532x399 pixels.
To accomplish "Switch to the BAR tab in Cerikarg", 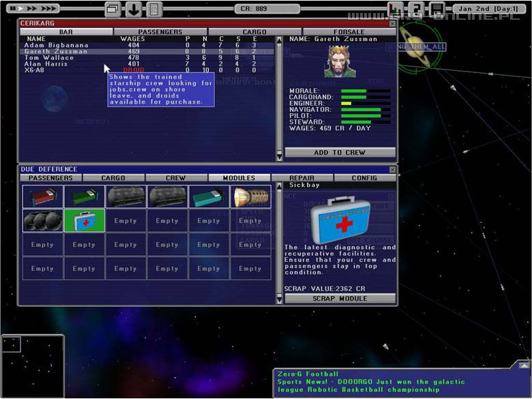I will pyautogui.click(x=66, y=32).
